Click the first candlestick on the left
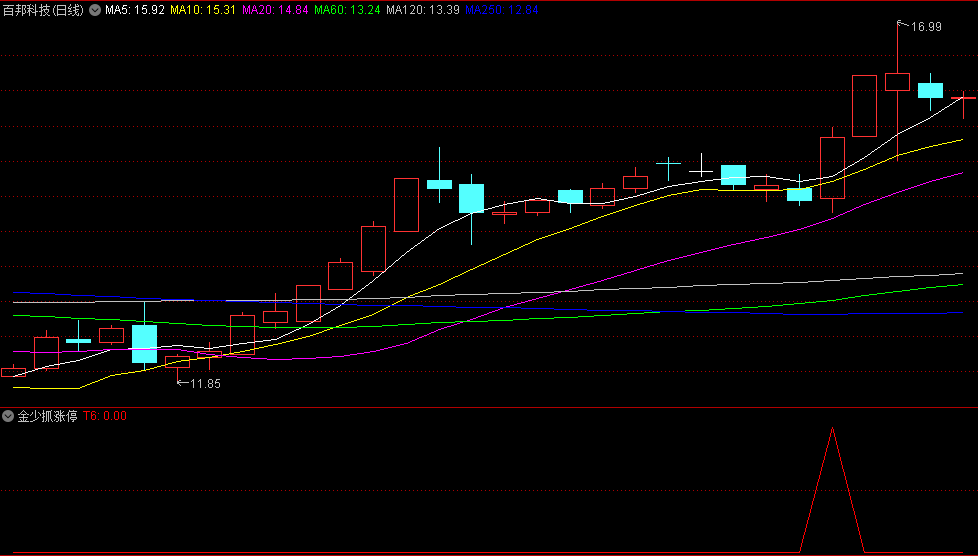978x556 pixels. 14,373
